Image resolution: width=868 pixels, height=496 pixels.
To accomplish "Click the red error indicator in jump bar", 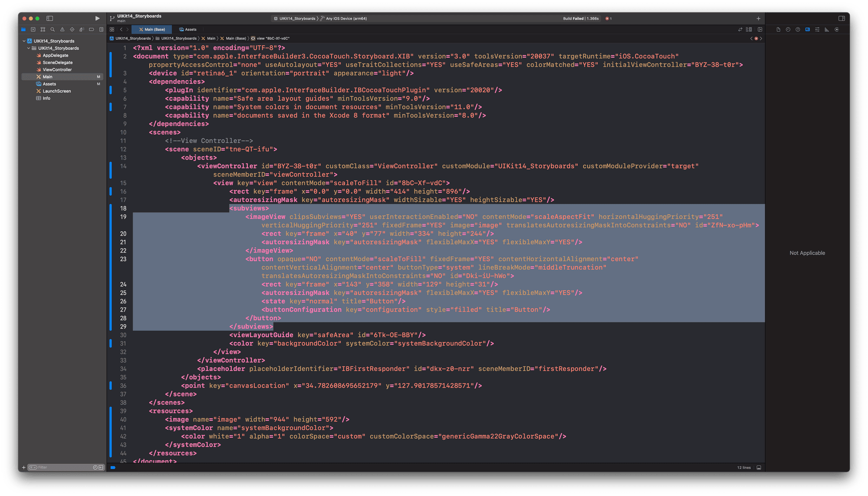I will [x=756, y=38].
